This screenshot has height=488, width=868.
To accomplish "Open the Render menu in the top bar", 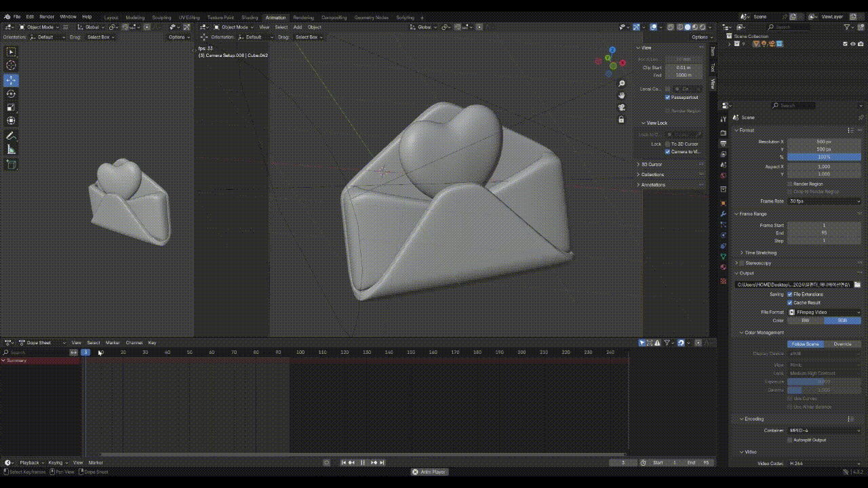I will click(47, 16).
